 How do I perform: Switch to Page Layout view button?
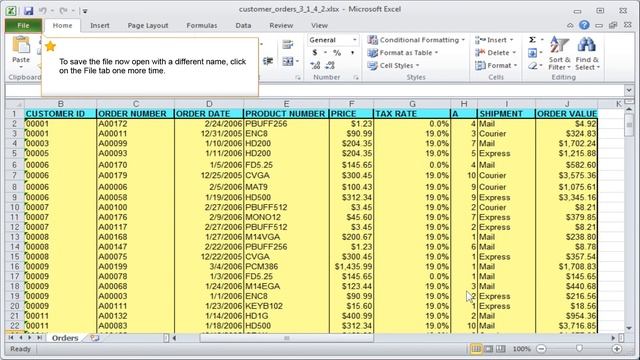click(x=488, y=349)
